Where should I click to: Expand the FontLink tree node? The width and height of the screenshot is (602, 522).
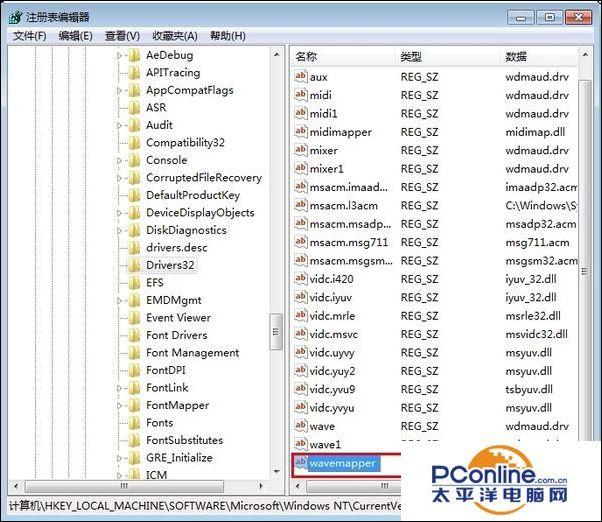pyautogui.click(x=119, y=388)
